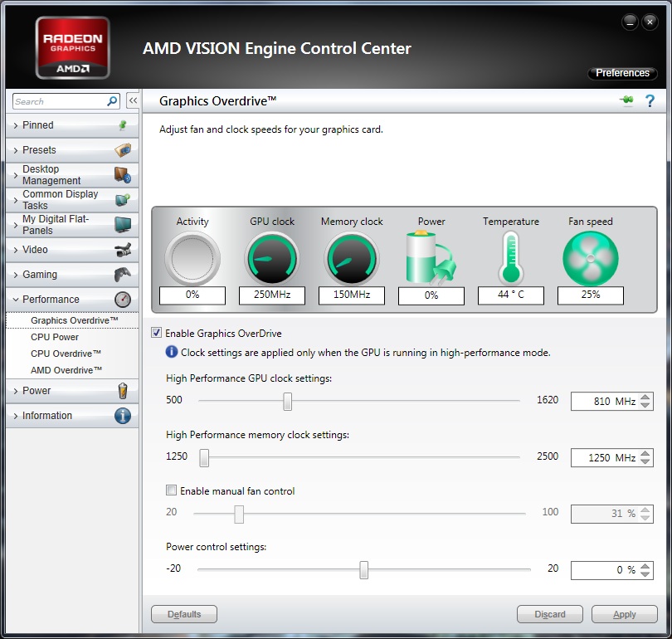Expand the Video section
672x639 pixels.
coord(72,250)
